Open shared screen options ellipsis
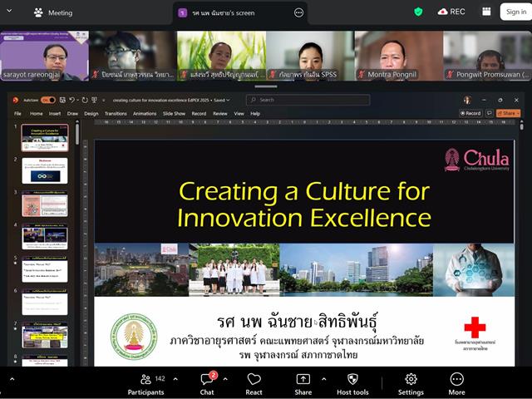This screenshot has width=532, height=399. [x=298, y=13]
